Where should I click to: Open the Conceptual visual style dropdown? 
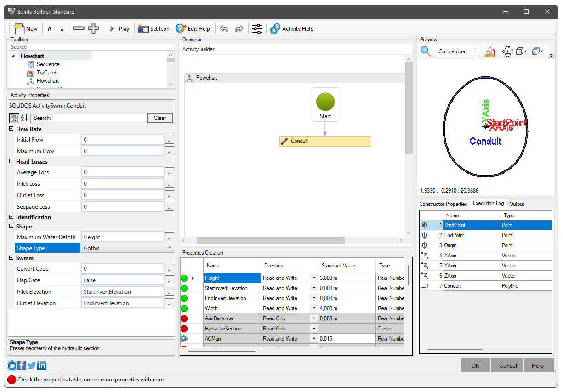coord(457,51)
